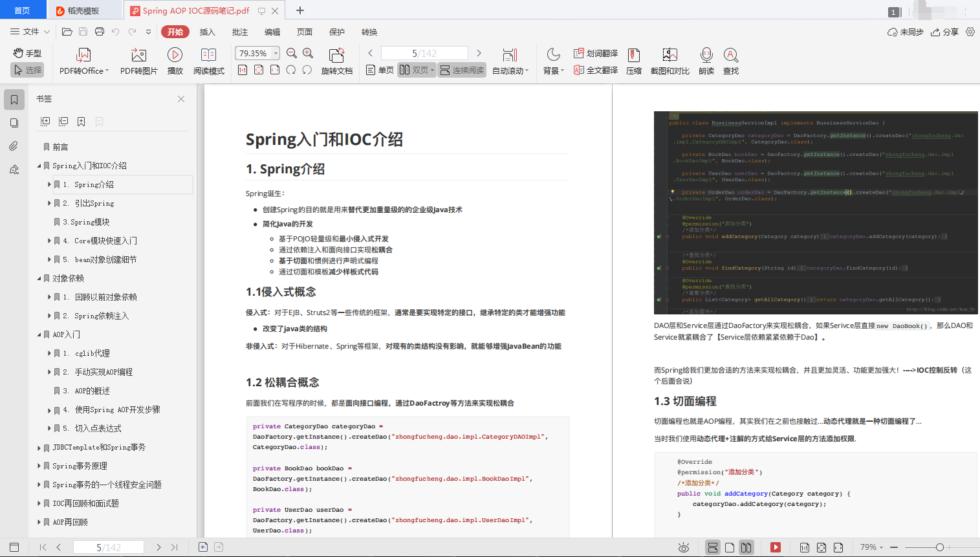Click the 旋转文档 rotate icon
This screenshot has height=557, width=980.
(x=336, y=55)
